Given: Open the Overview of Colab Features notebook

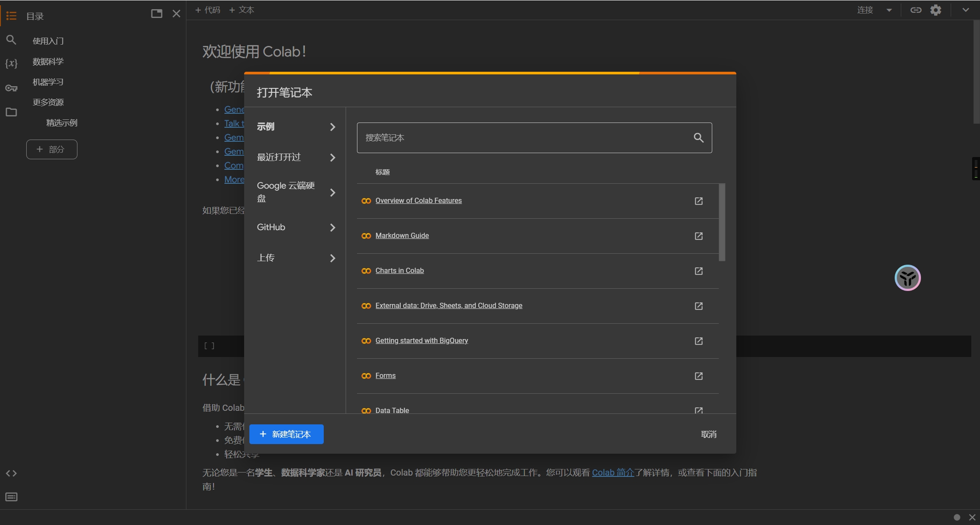Looking at the screenshot, I should tap(419, 200).
